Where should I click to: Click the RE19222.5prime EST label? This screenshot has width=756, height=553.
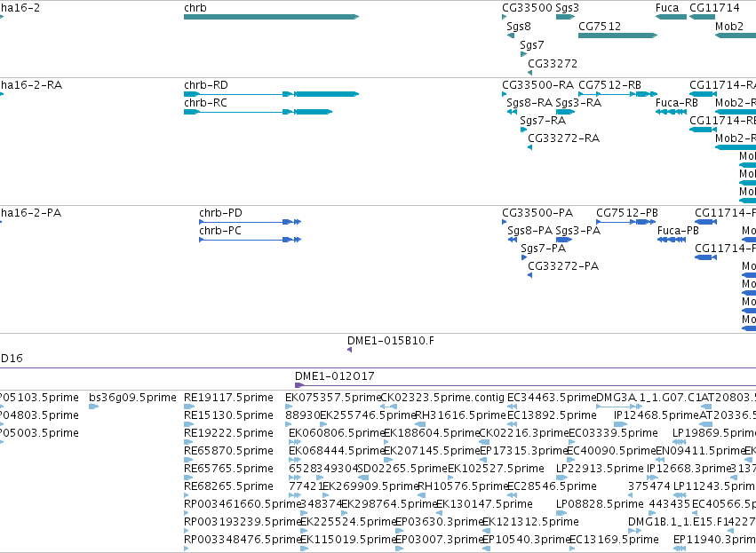228,433
